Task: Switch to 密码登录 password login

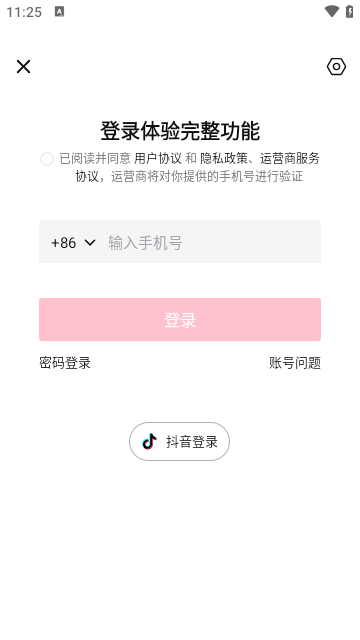Action: (65, 362)
